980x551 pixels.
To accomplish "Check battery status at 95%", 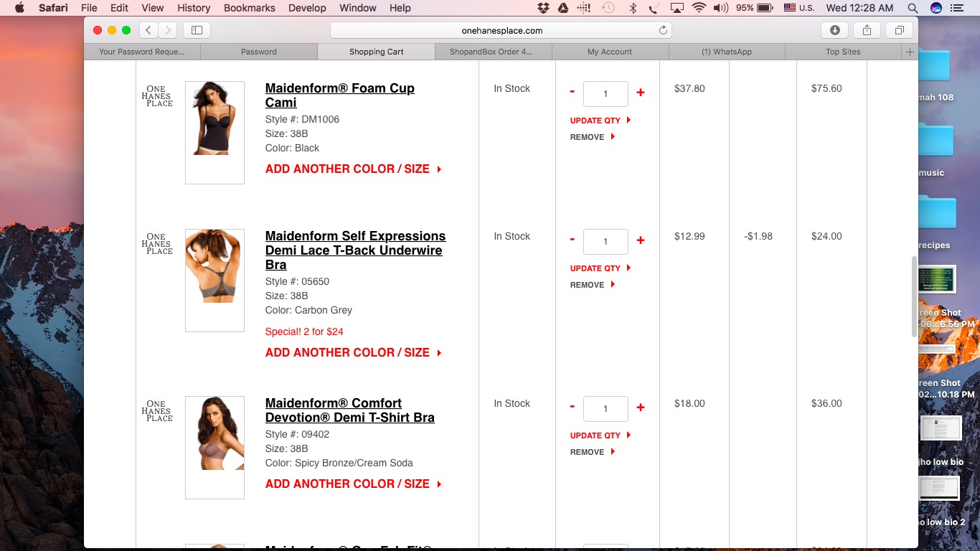I will pyautogui.click(x=755, y=8).
